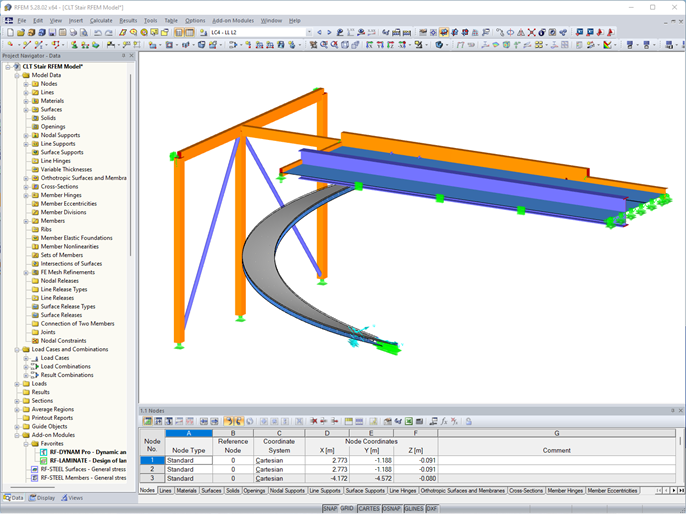Switch to the Cross-Sections table tab
This screenshot has height=514, width=686.
pyautogui.click(x=526, y=491)
